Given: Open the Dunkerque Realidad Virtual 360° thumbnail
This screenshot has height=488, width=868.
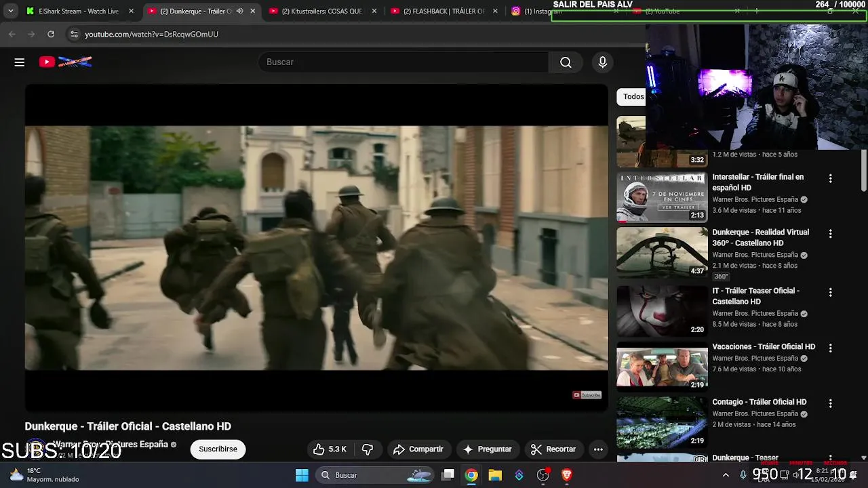Looking at the screenshot, I should (662, 253).
